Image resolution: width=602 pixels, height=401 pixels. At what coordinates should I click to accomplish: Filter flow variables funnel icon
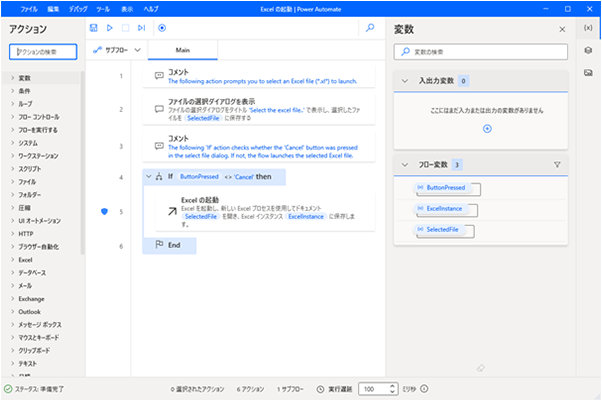[x=557, y=165]
